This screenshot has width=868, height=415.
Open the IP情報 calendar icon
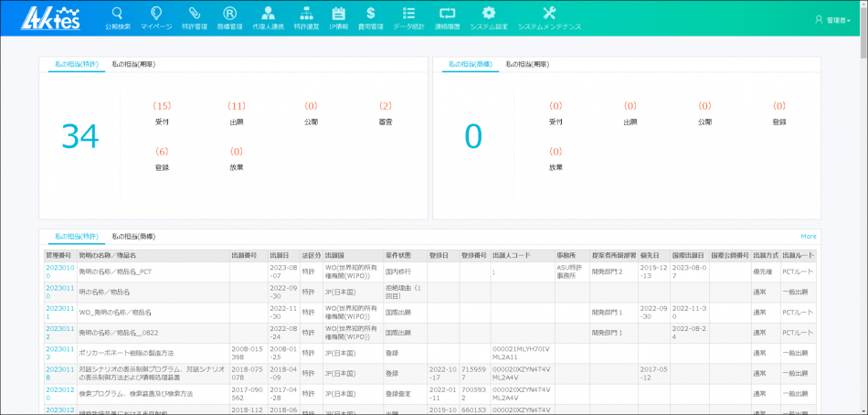point(338,14)
